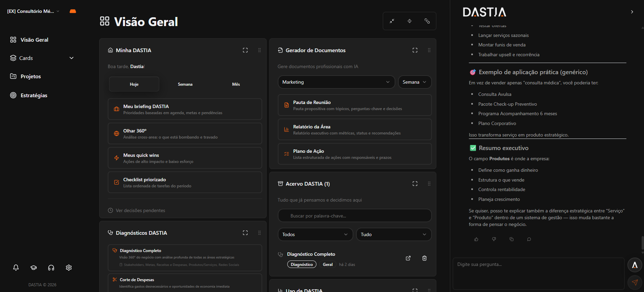Grab the Minha DASTIA drag handle

tap(259, 50)
